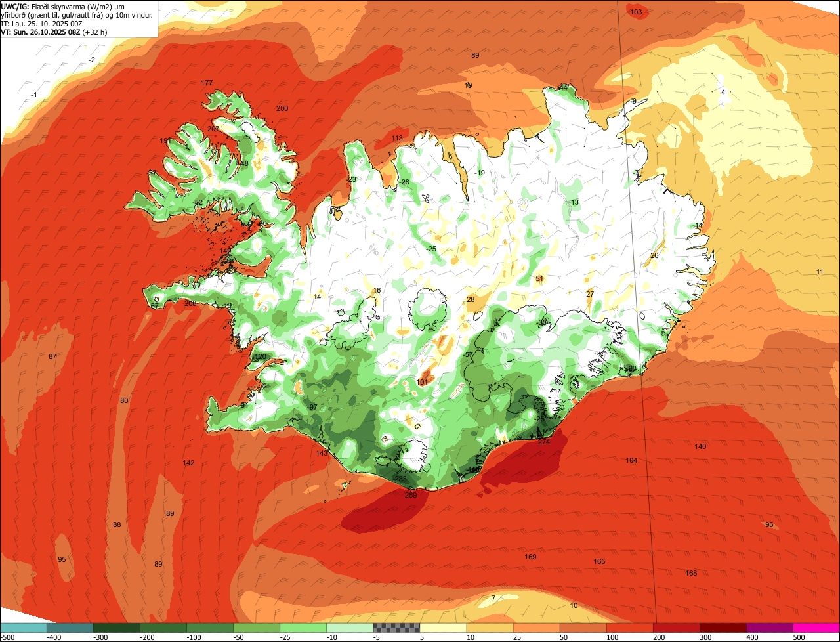Click the valid time 'VT: Sun. 26.10.2025 08Z (+32 h)'
This screenshot has height=642, width=840.
54,32
